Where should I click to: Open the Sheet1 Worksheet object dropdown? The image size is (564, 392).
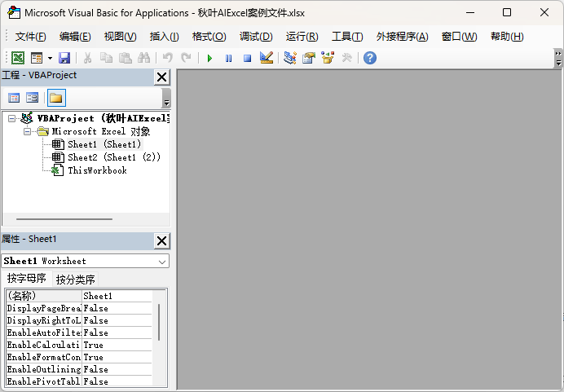(162, 262)
